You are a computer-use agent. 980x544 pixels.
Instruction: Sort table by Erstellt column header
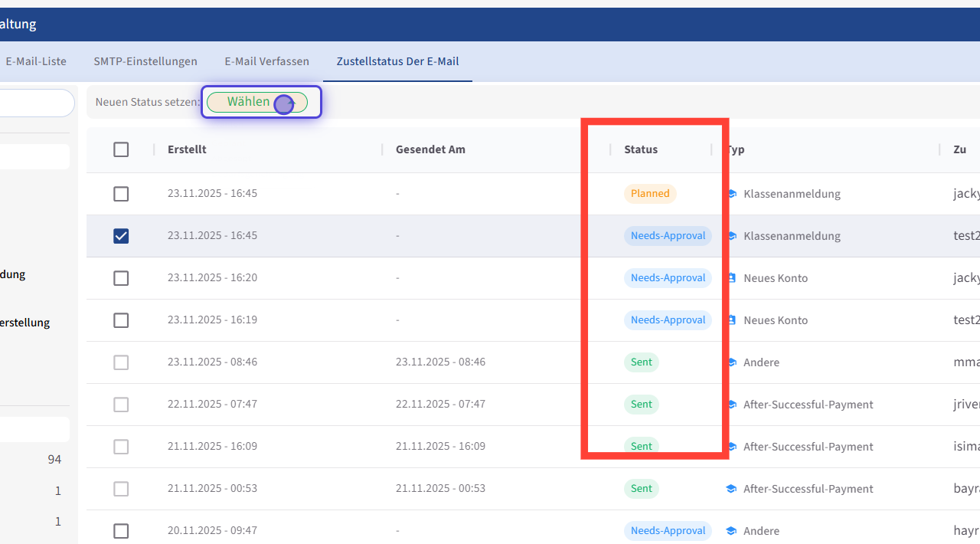point(187,149)
